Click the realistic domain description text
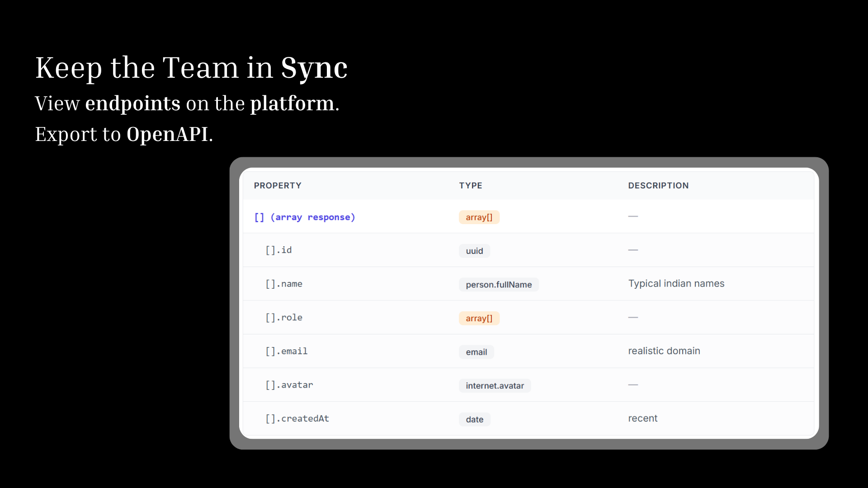 (x=664, y=351)
